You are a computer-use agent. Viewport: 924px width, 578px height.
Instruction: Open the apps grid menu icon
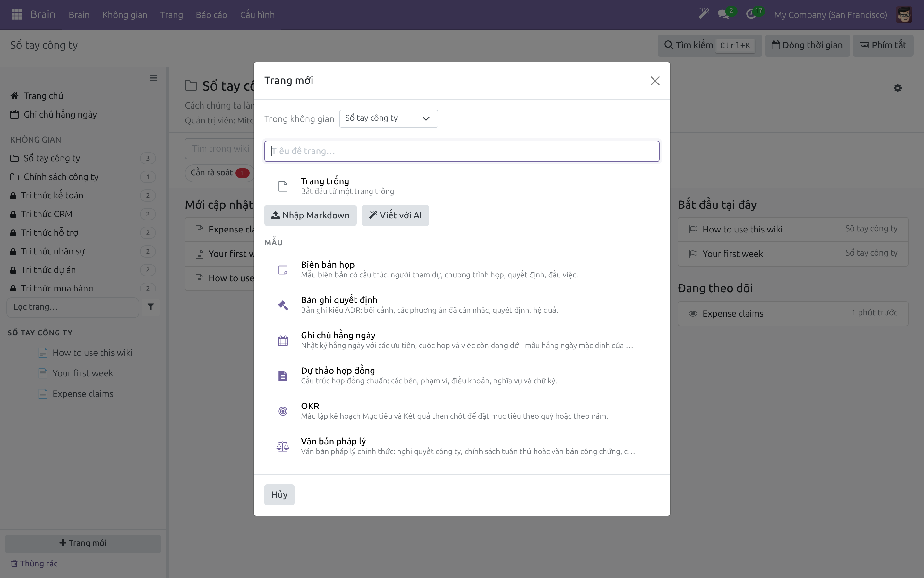point(17,14)
